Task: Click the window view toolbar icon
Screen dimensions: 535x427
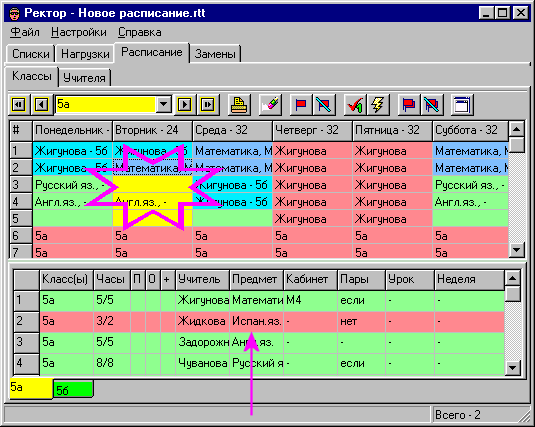Action: pyautogui.click(x=462, y=104)
